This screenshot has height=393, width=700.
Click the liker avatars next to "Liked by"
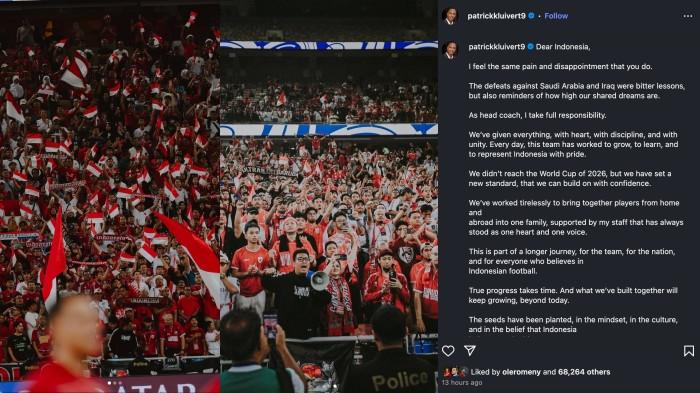coord(455,372)
